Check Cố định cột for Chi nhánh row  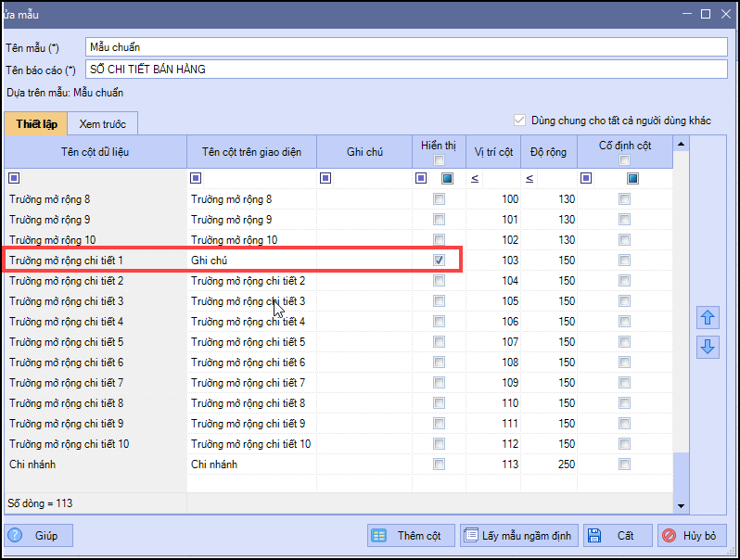pos(625,465)
